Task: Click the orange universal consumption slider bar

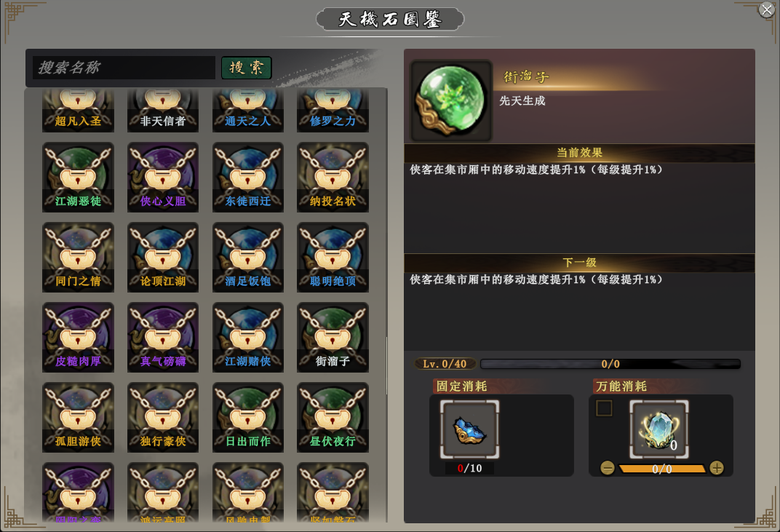Action: (661, 469)
